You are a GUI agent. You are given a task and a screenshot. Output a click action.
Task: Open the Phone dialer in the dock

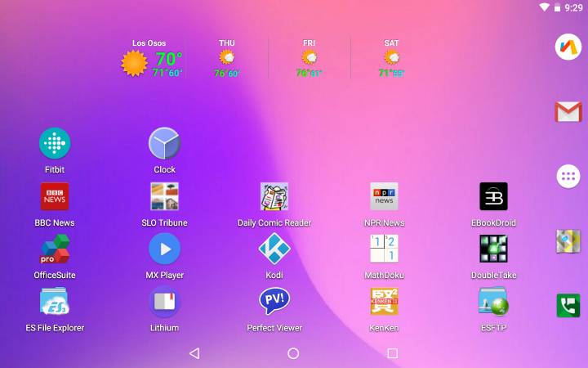[568, 305]
